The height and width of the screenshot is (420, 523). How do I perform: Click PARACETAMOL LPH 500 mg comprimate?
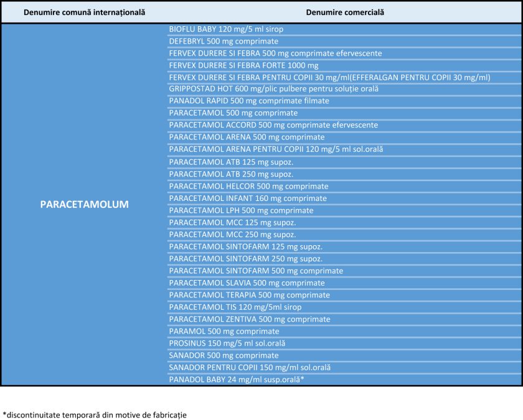point(344,210)
